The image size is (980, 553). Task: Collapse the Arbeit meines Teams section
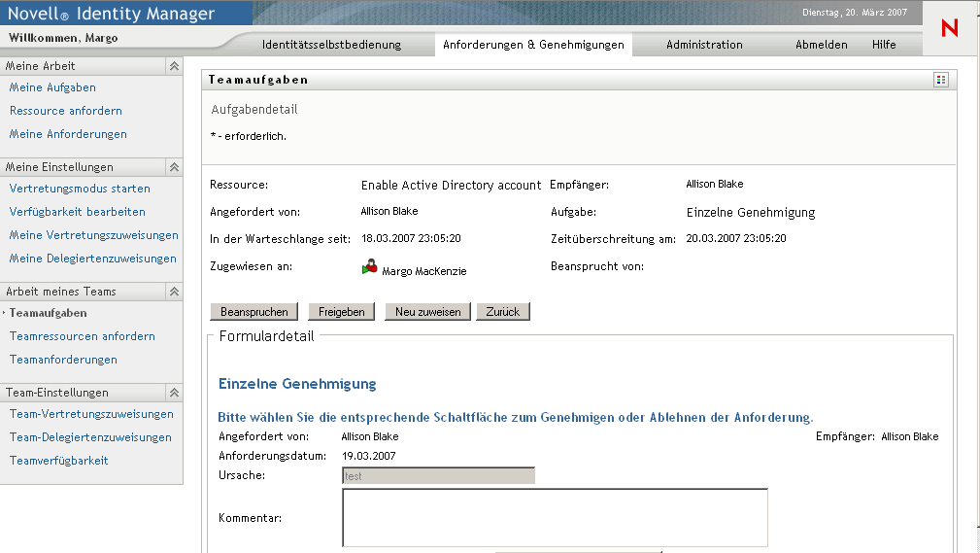[x=175, y=292]
